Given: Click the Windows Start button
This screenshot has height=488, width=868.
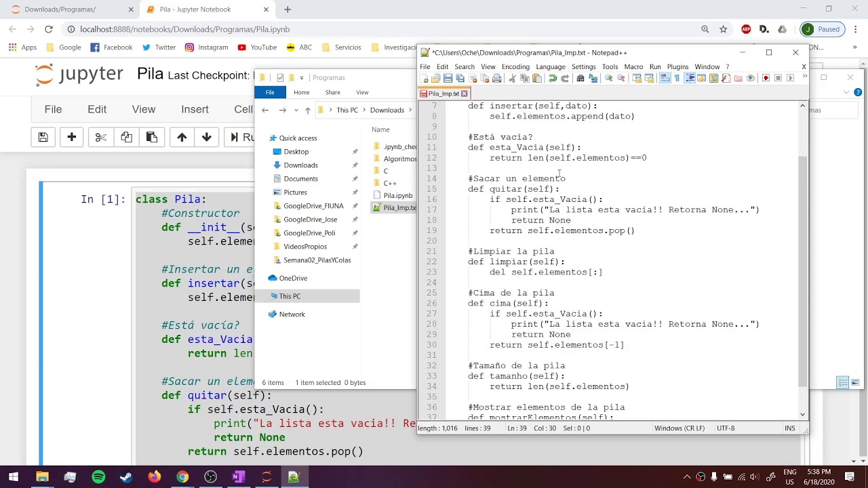Looking at the screenshot, I should pyautogui.click(x=14, y=477).
